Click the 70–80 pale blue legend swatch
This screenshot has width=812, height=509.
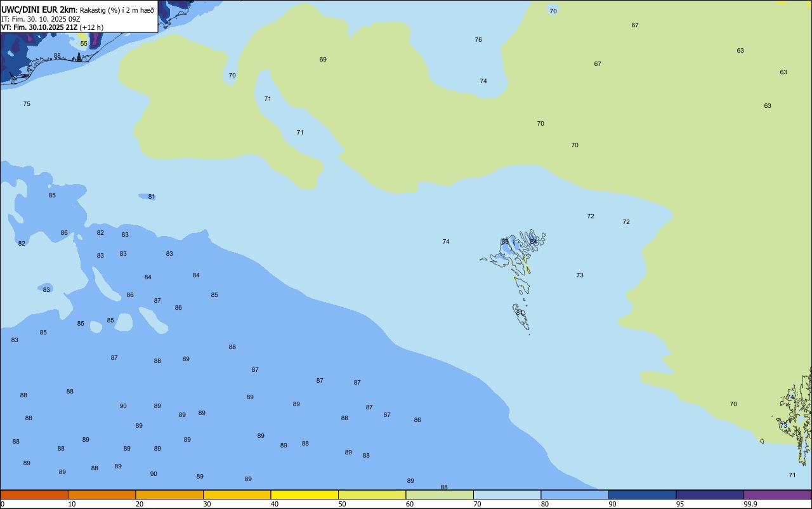pos(507,494)
